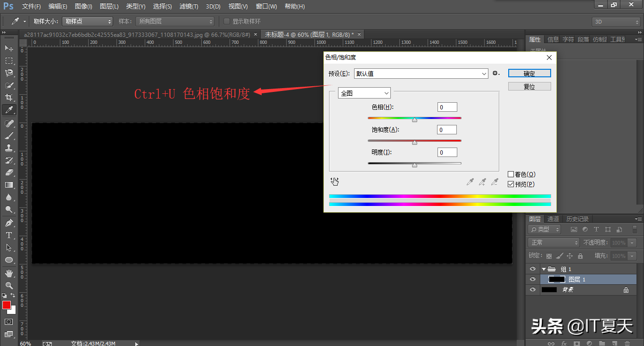Click the 饱和度 value input field

click(x=446, y=130)
